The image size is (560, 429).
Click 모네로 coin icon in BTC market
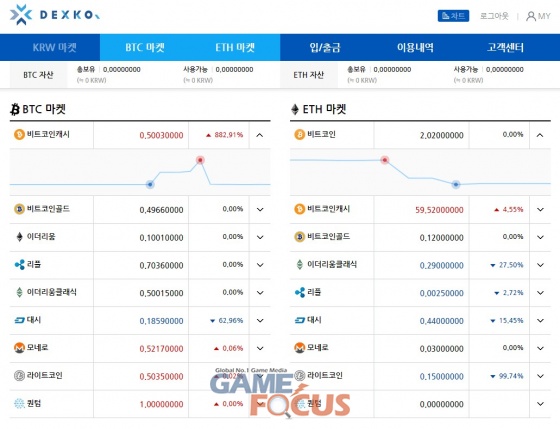pos(19,348)
